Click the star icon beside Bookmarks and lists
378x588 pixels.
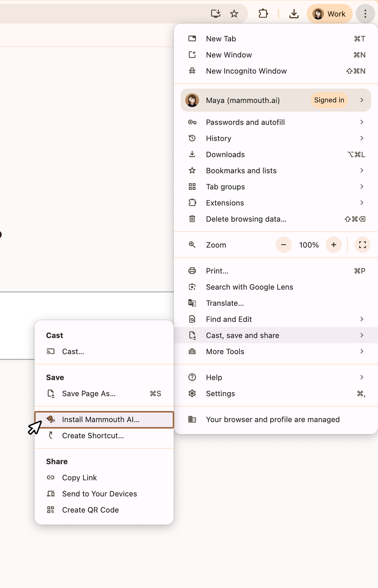click(x=192, y=170)
